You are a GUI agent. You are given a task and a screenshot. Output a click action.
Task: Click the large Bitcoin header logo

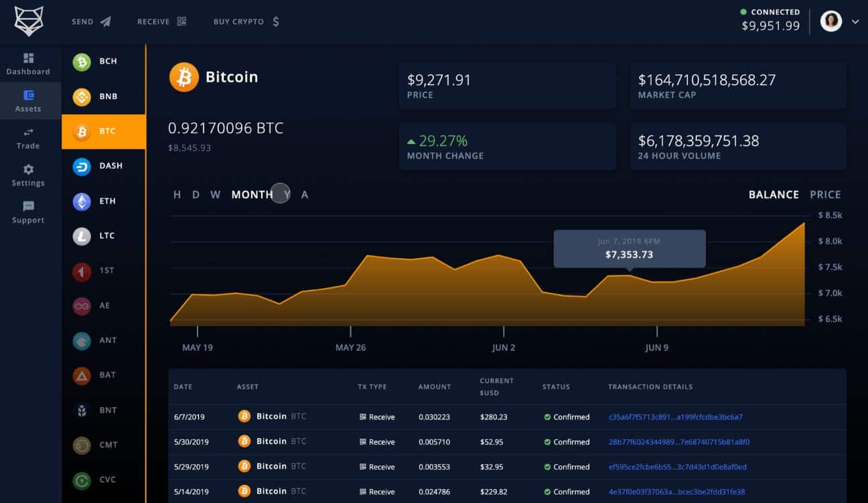pos(184,77)
